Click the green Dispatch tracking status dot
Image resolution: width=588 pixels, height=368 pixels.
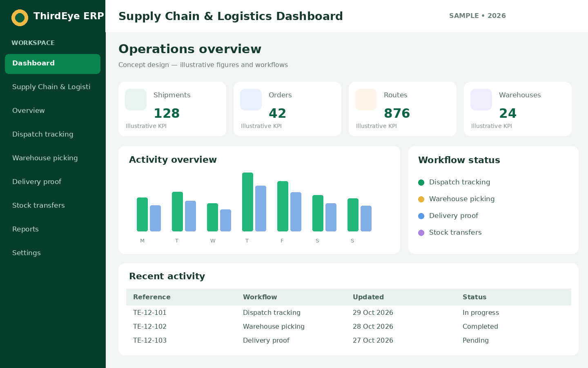coord(421,182)
